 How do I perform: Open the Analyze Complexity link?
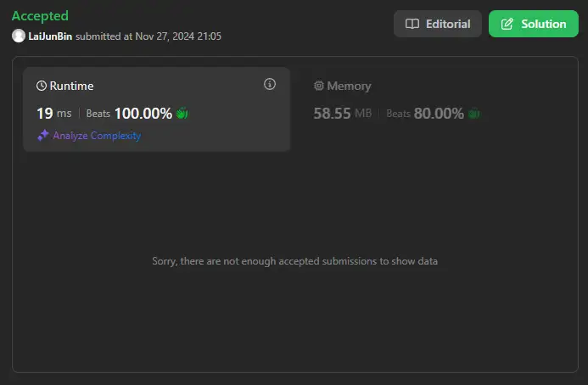97,135
